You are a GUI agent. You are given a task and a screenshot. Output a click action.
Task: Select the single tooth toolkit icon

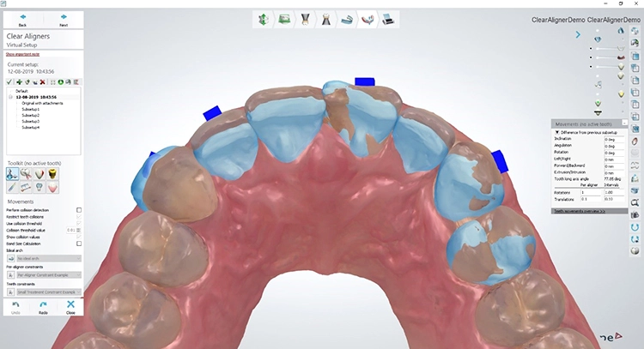[x=39, y=174]
